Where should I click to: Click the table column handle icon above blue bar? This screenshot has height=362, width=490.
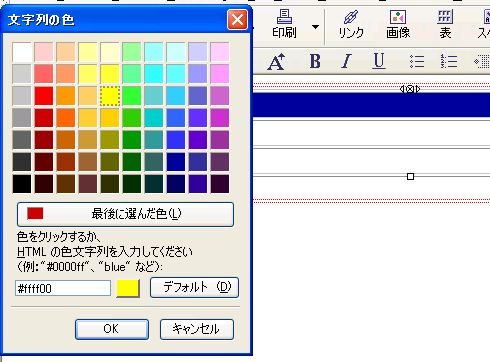click(x=410, y=89)
